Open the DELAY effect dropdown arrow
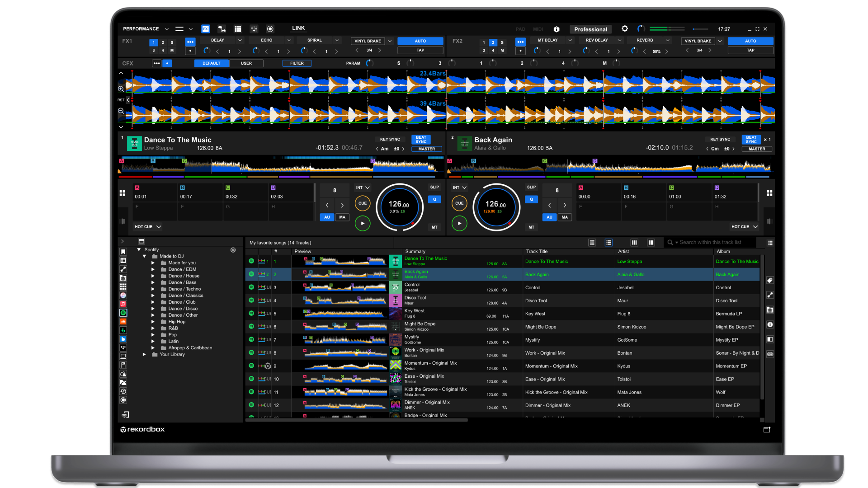Viewport: 868px width, 488px height. tap(240, 40)
